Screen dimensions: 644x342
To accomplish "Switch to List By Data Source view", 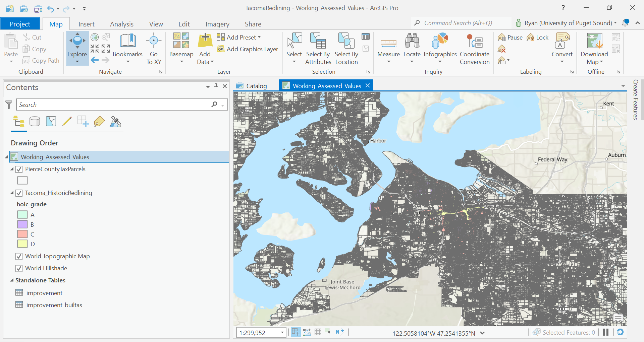I will (x=35, y=121).
